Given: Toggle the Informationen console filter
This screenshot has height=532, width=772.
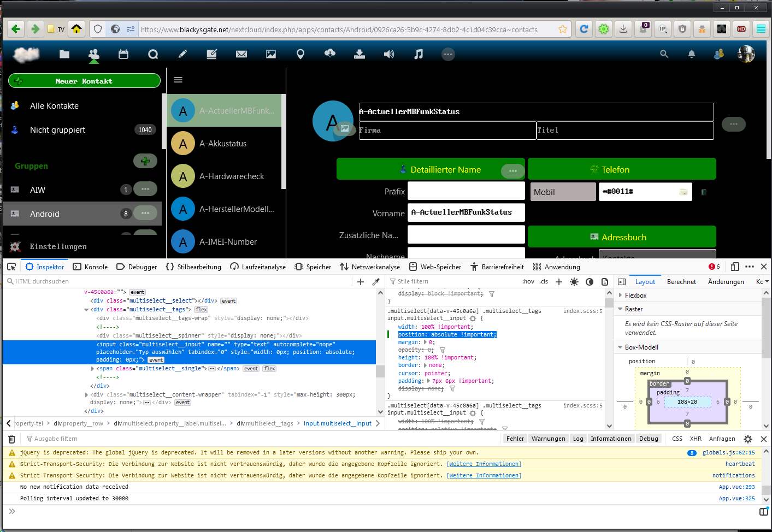Looking at the screenshot, I should [x=611, y=439].
